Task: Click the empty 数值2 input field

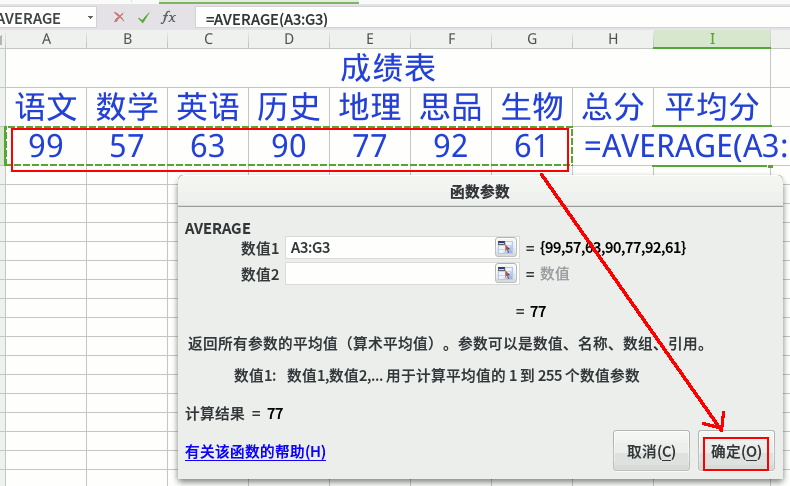Action: coord(388,273)
